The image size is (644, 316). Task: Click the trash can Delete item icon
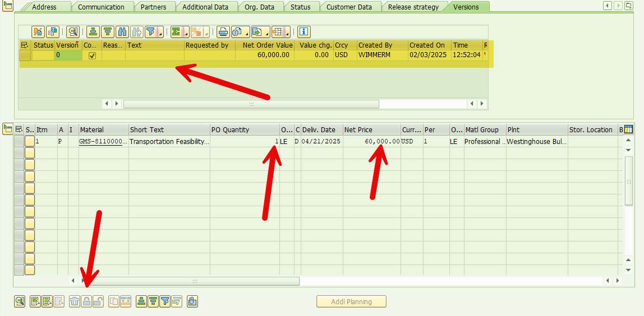[x=75, y=301]
